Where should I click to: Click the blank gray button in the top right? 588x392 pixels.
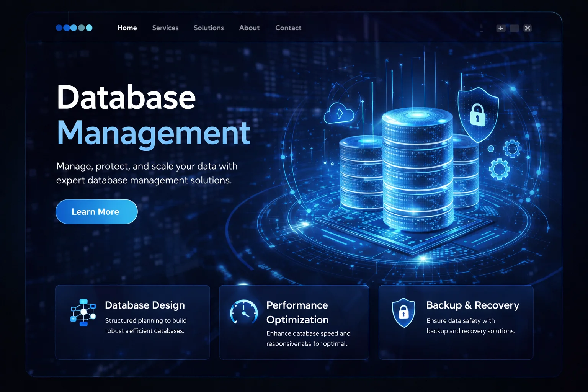pos(514,28)
